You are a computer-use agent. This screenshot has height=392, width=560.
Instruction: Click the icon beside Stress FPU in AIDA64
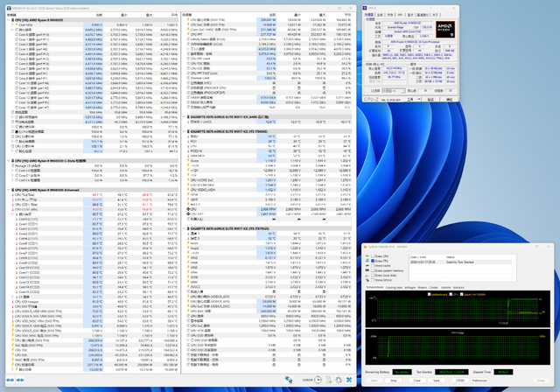[367, 261]
